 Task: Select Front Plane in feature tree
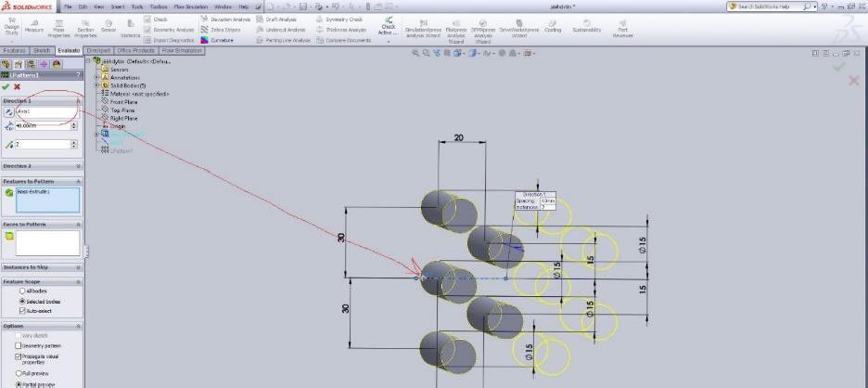tap(123, 102)
